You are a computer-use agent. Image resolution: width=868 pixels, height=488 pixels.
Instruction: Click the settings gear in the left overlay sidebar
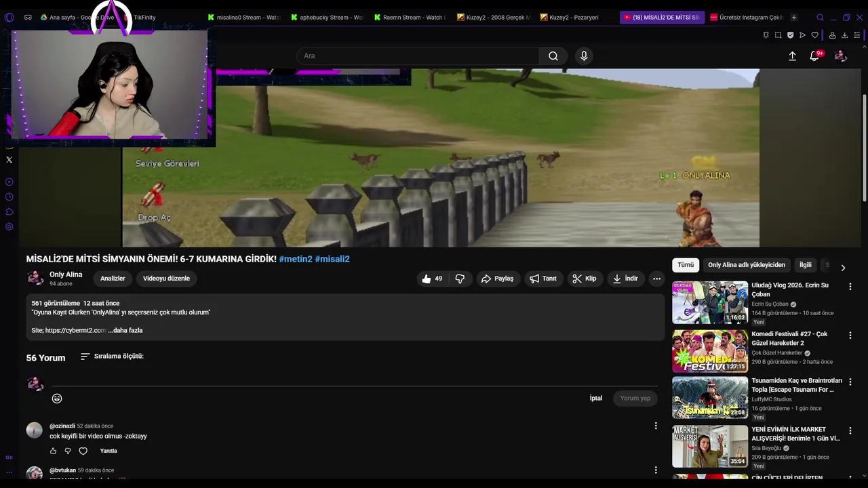pos(9,226)
